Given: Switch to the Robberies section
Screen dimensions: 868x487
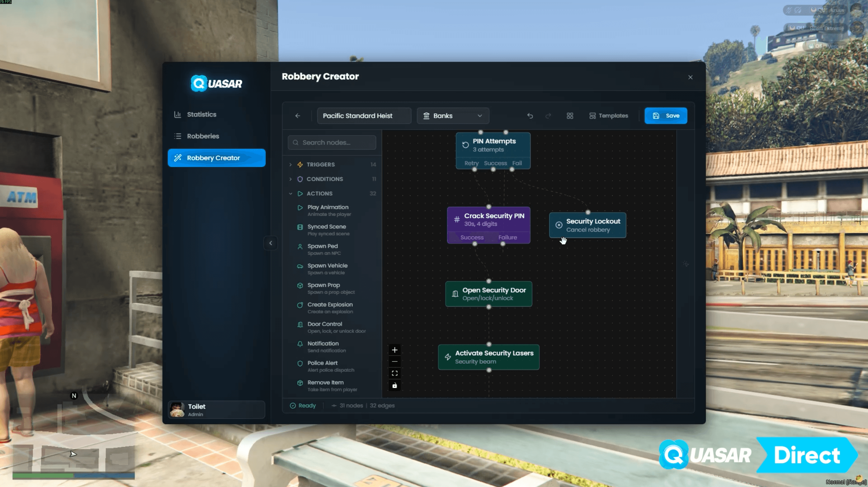Looking at the screenshot, I should click(203, 136).
